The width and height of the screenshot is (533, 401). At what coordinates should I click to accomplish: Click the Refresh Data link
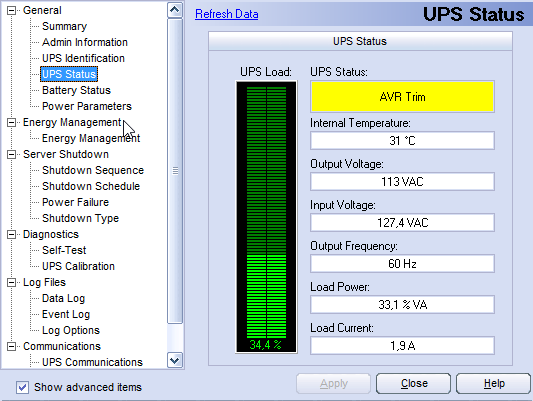tap(226, 14)
